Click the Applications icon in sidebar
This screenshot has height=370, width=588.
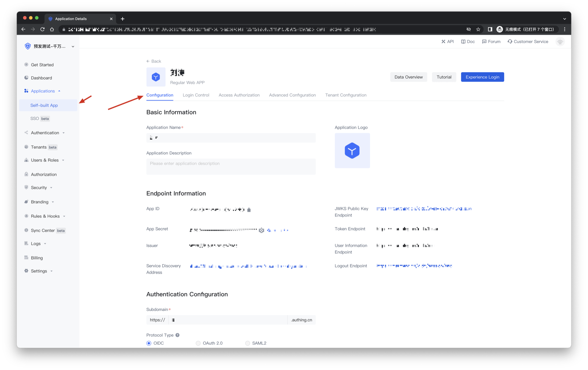(x=26, y=91)
